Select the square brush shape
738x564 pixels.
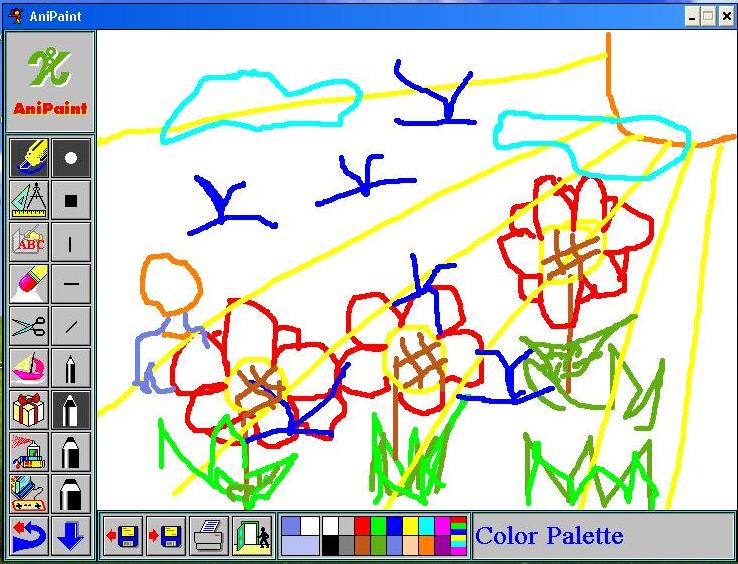[x=71, y=200]
